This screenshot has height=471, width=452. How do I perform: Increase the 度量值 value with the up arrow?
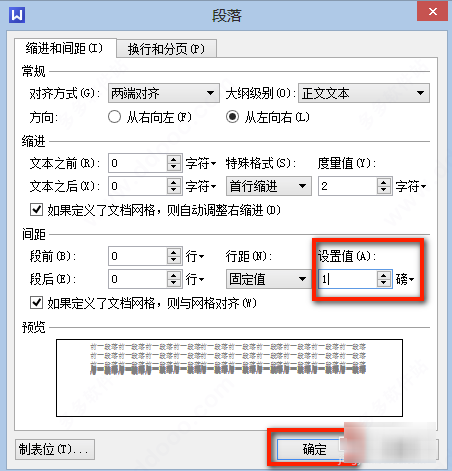(x=384, y=182)
